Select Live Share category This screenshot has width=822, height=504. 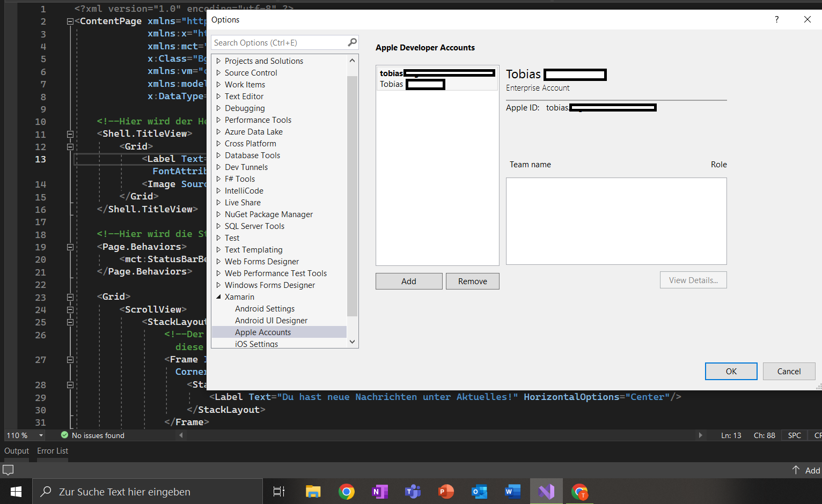click(x=243, y=202)
